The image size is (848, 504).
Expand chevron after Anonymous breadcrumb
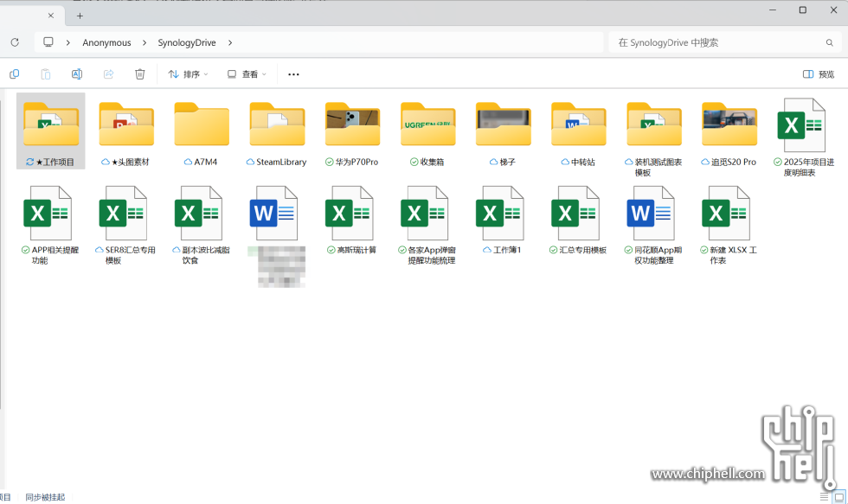145,42
